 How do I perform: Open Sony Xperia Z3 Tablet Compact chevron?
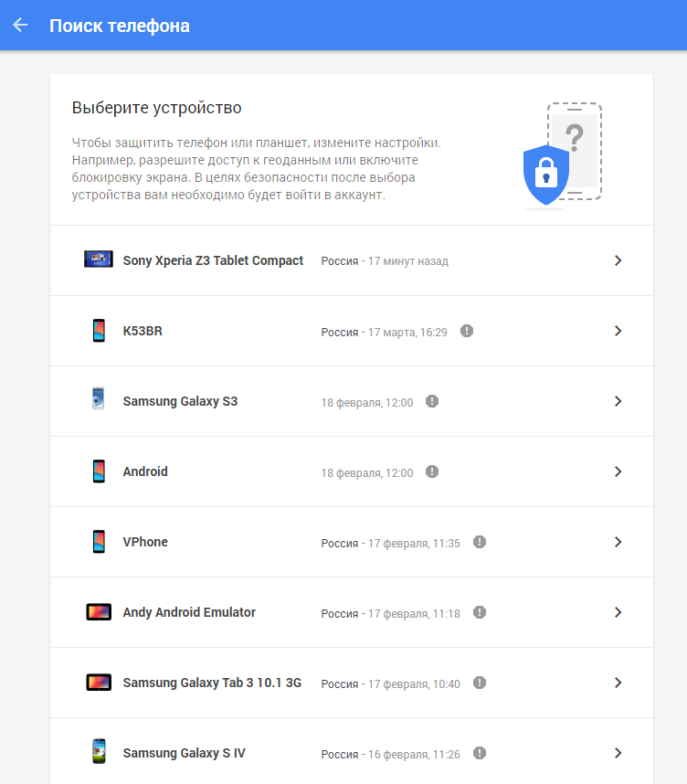pyautogui.click(x=618, y=260)
